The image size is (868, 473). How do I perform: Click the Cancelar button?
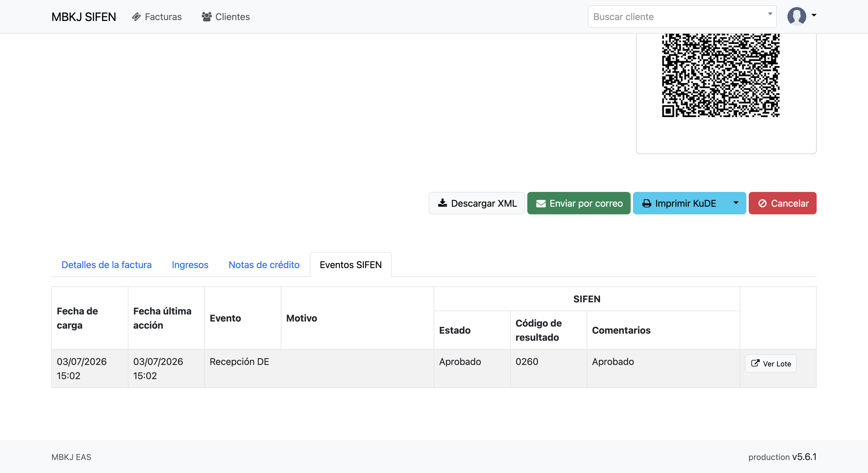(x=782, y=203)
